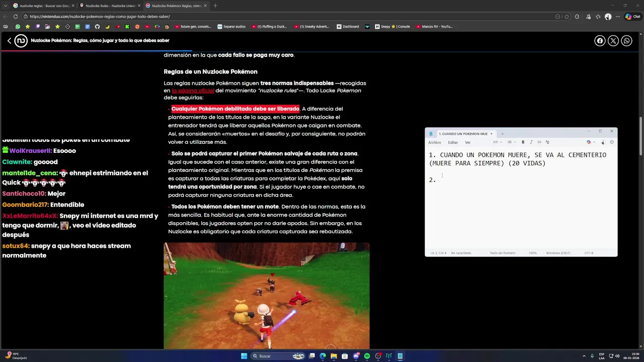
Task: Open the Nintenduo logo home link
Action: [21, 41]
